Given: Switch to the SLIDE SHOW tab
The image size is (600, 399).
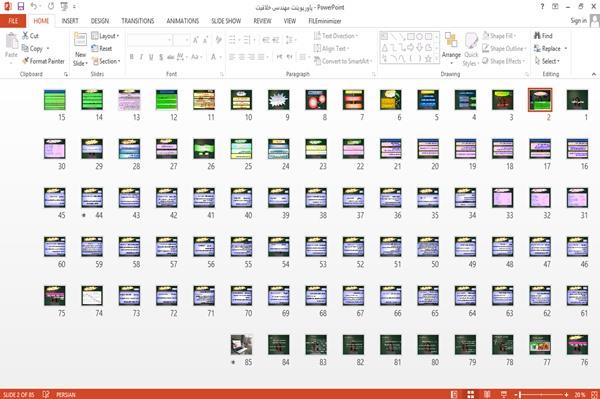Looking at the screenshot, I should point(226,21).
